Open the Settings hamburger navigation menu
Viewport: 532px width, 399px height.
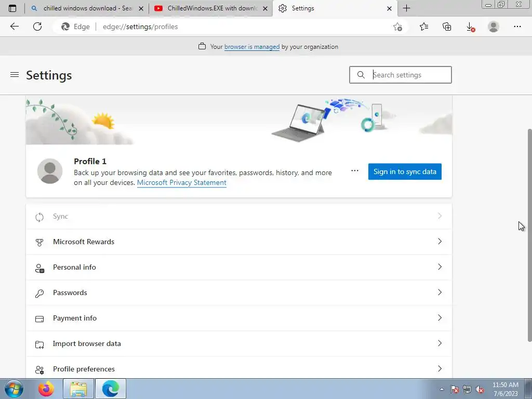pyautogui.click(x=15, y=75)
